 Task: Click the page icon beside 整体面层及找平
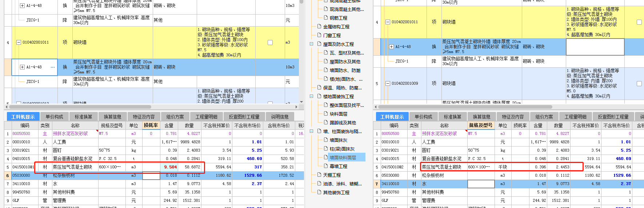click(x=326, y=105)
